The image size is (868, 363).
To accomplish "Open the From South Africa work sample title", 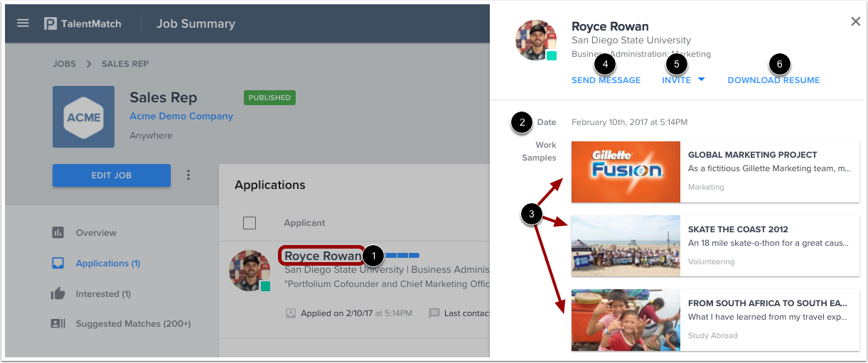I will [768, 303].
